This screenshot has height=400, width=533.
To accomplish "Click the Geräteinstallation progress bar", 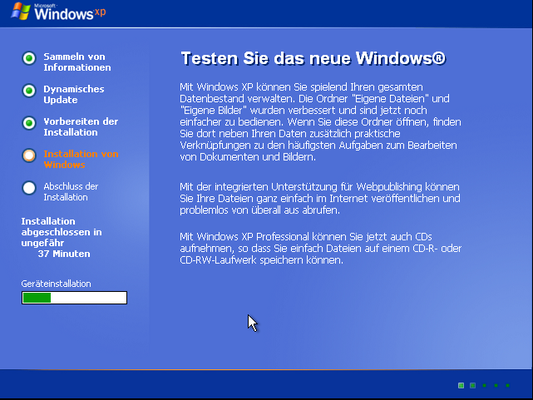I will [x=74, y=298].
